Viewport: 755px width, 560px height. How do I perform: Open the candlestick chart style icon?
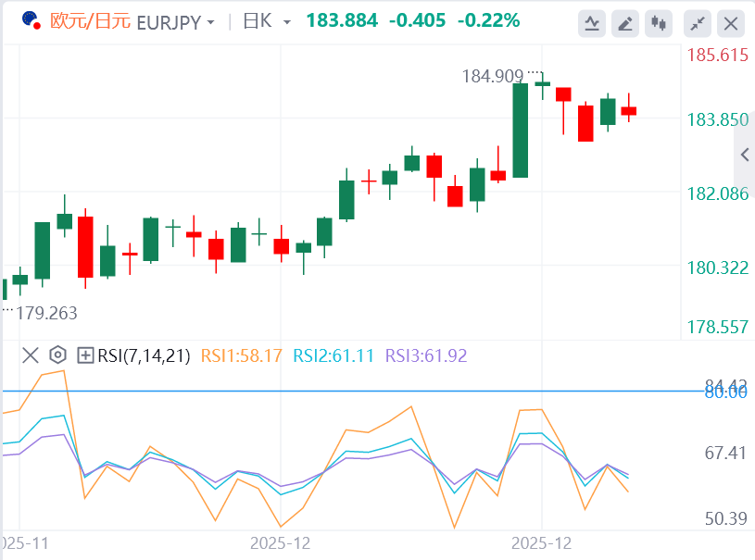(x=660, y=22)
